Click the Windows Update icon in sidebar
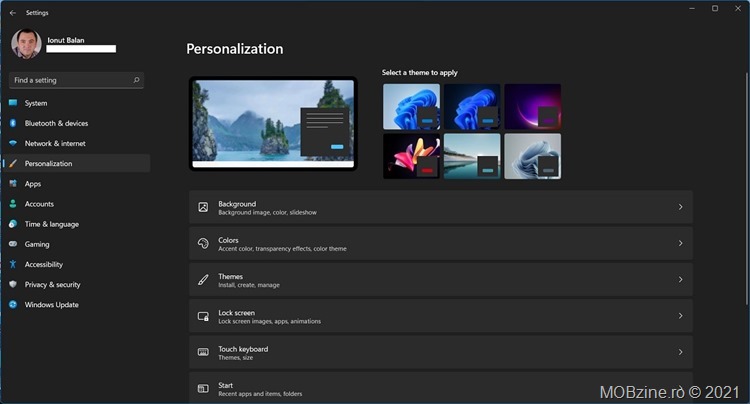The width and height of the screenshot is (750, 404). (13, 305)
